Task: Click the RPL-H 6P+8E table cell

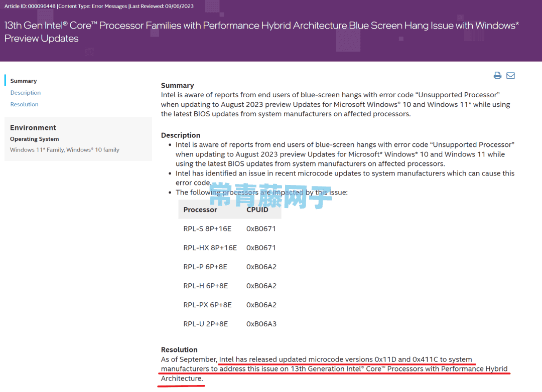Action: tap(206, 286)
